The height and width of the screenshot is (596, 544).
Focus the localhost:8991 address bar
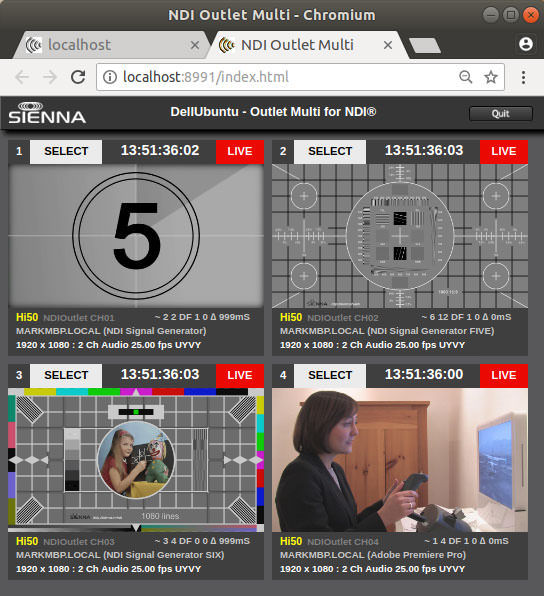coord(281,77)
